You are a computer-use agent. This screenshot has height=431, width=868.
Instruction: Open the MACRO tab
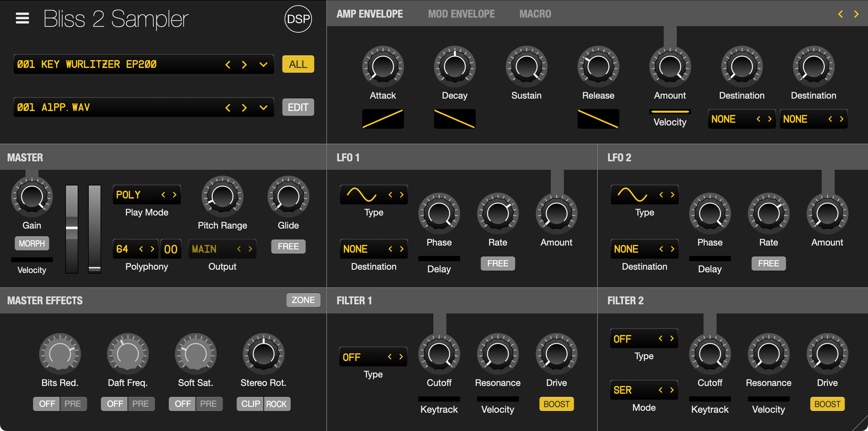[x=535, y=13]
